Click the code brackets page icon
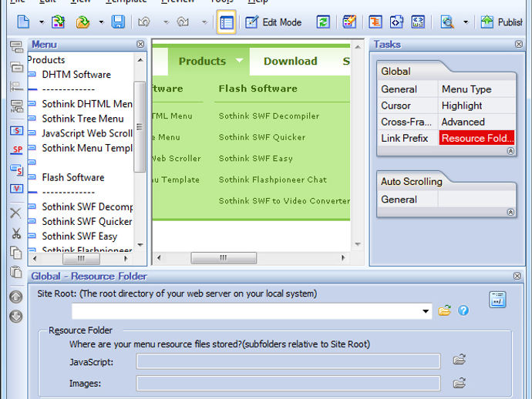This screenshot has width=532, height=399. coord(396,22)
